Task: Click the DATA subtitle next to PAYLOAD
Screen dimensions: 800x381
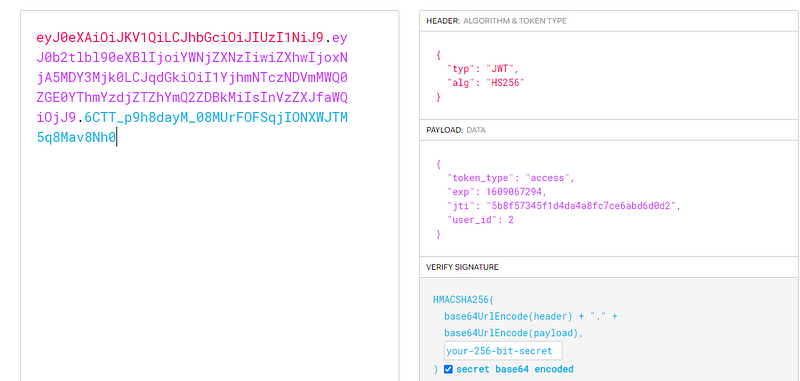Action: (476, 130)
